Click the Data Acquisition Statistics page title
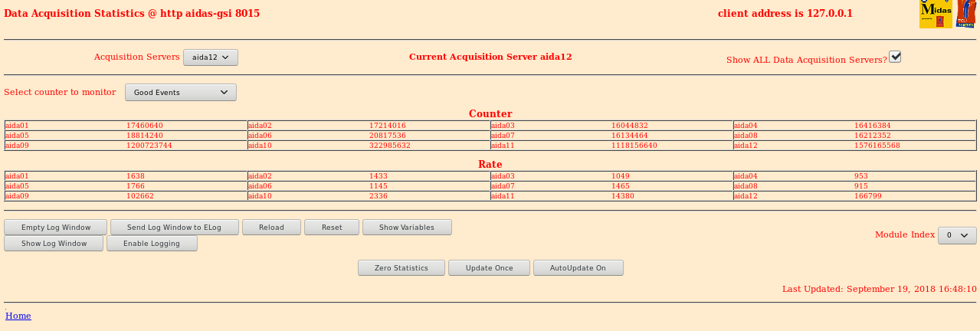Viewport: 980px width, 331px height. (132, 13)
